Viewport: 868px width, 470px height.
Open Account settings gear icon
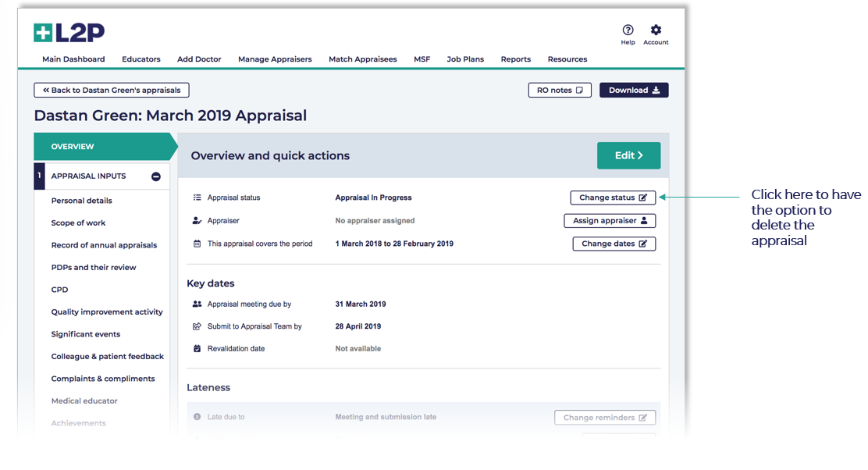coord(656,30)
